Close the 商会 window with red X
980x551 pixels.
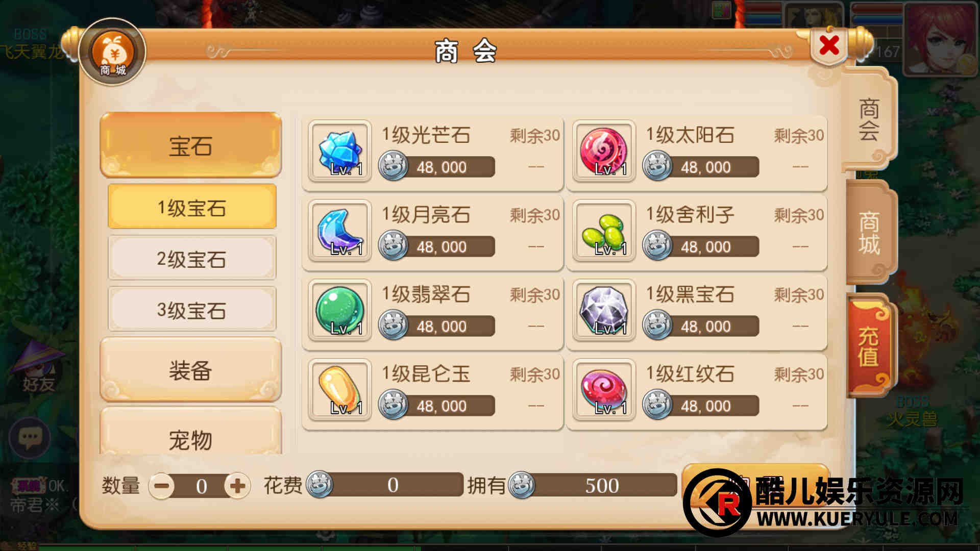[x=829, y=46]
